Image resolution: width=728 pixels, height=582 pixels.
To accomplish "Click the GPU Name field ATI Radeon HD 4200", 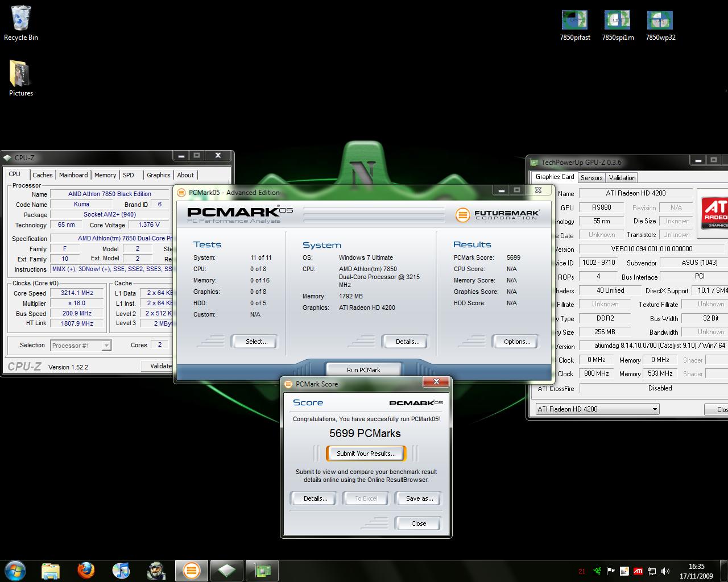I will (636, 193).
